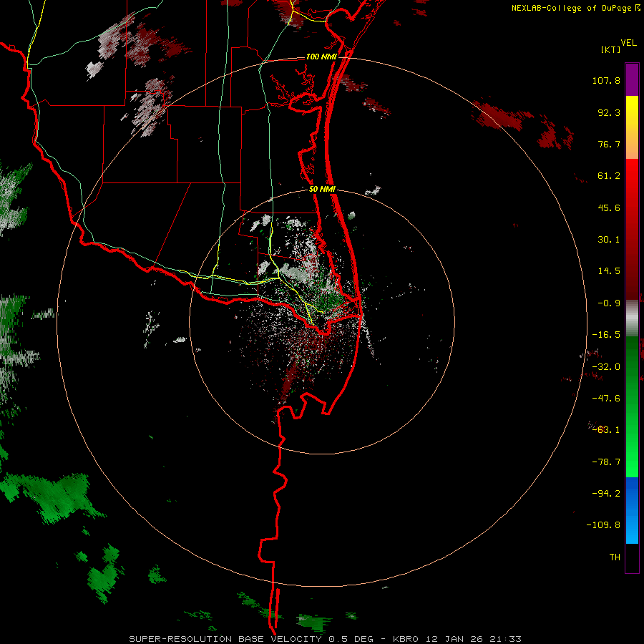The width and height of the screenshot is (644, 644).
Task: Click the 50 NMI range ring label
Action: [322, 189]
